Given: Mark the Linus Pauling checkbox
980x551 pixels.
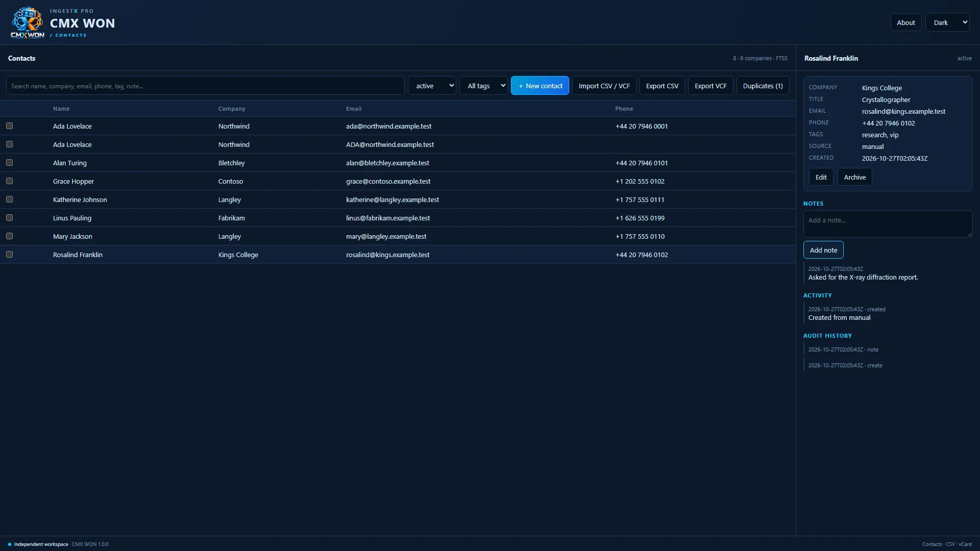Looking at the screenshot, I should click(x=9, y=218).
